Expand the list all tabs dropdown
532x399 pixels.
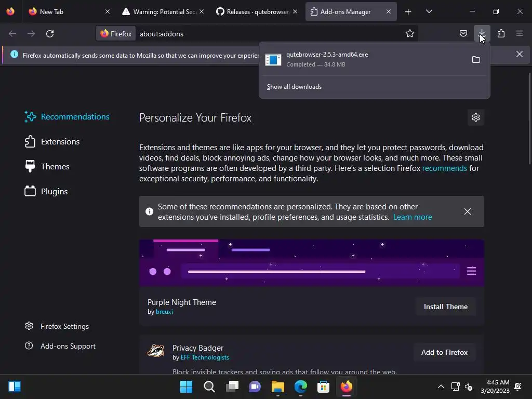(x=429, y=12)
